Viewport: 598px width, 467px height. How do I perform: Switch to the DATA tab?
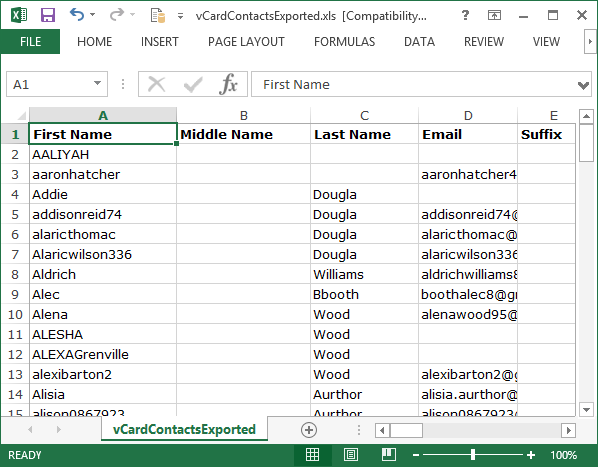(419, 42)
